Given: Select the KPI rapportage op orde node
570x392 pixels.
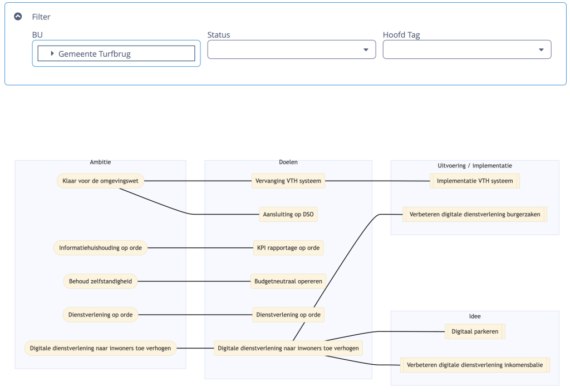Looking at the screenshot, I should click(x=288, y=248).
